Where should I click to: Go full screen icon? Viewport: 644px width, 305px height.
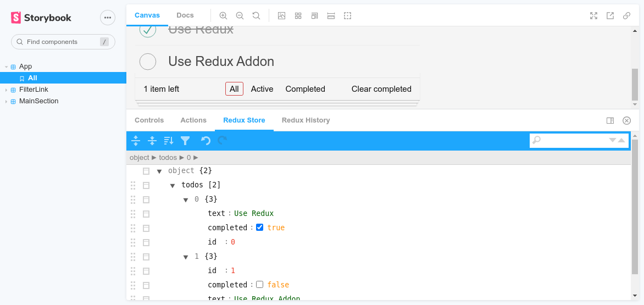593,15
